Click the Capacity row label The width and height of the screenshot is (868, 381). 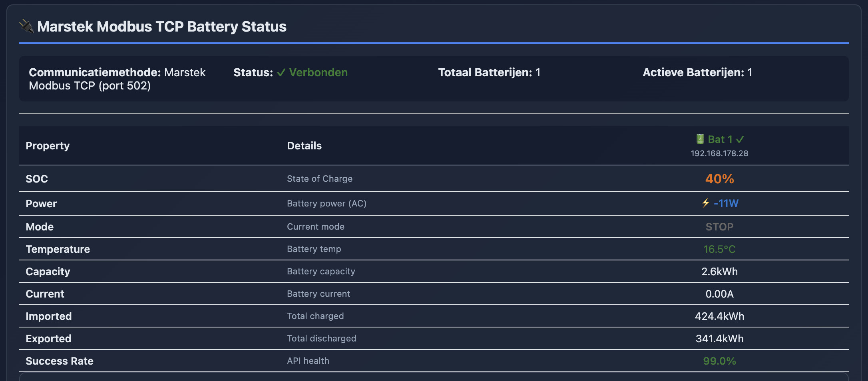point(48,272)
